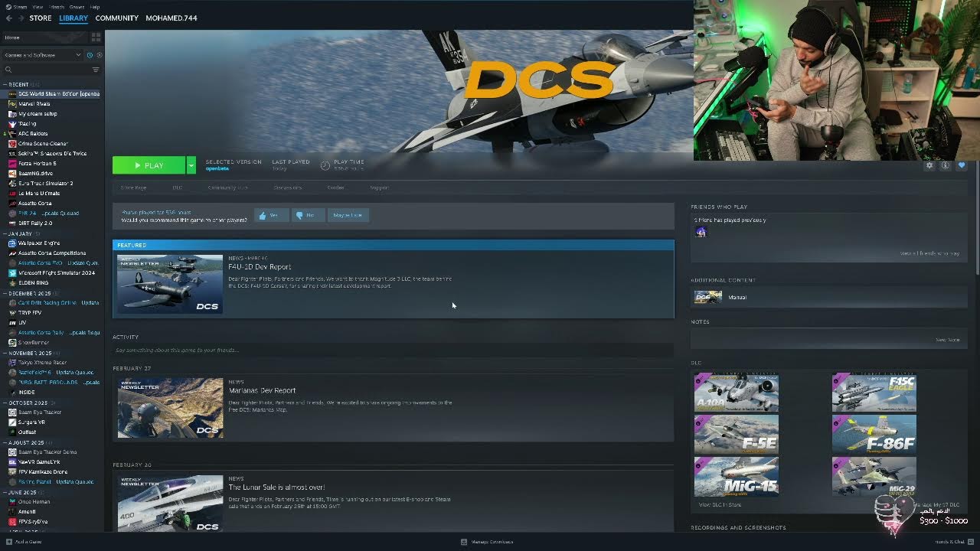Open the F-15C Eagle DLC thumbnail
Screen dimensions: 980x551
tap(874, 393)
